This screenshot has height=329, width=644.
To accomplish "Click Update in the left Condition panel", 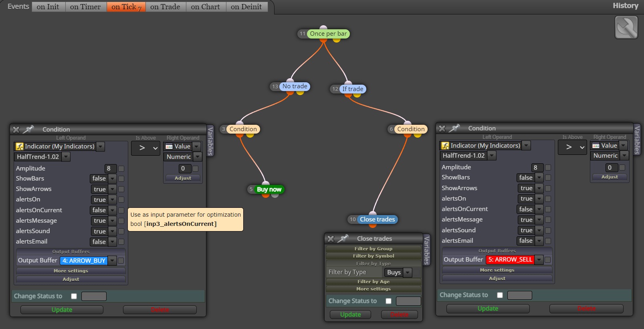I will (x=62, y=310).
